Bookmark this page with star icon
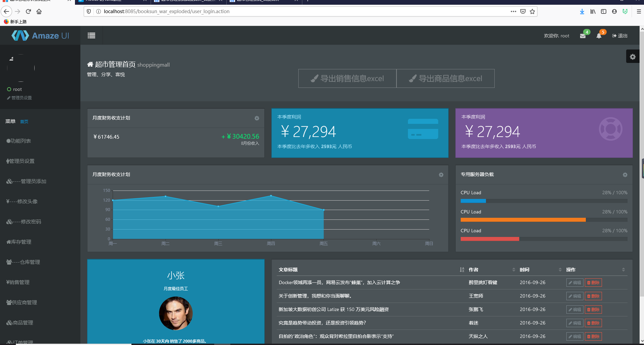The height and width of the screenshot is (345, 644). [532, 11]
